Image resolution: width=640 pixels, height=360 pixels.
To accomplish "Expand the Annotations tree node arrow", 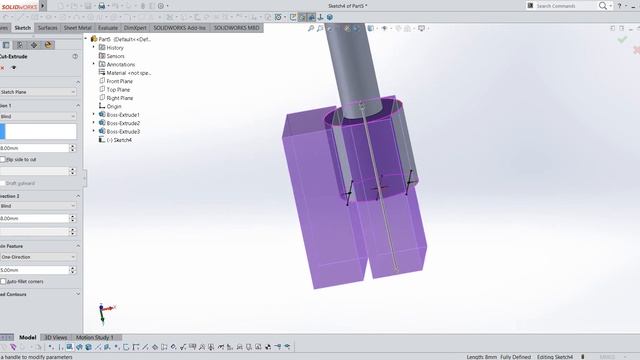I will [93, 64].
